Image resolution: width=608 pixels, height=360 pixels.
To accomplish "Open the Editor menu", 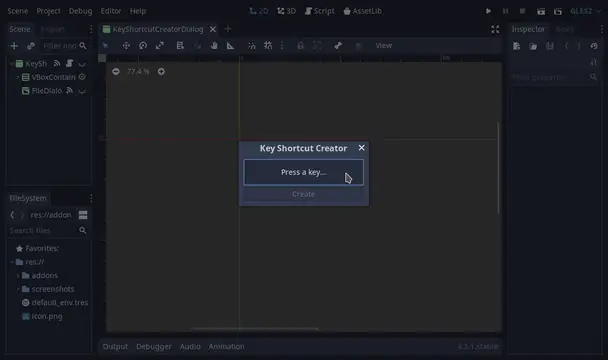I will (x=111, y=11).
